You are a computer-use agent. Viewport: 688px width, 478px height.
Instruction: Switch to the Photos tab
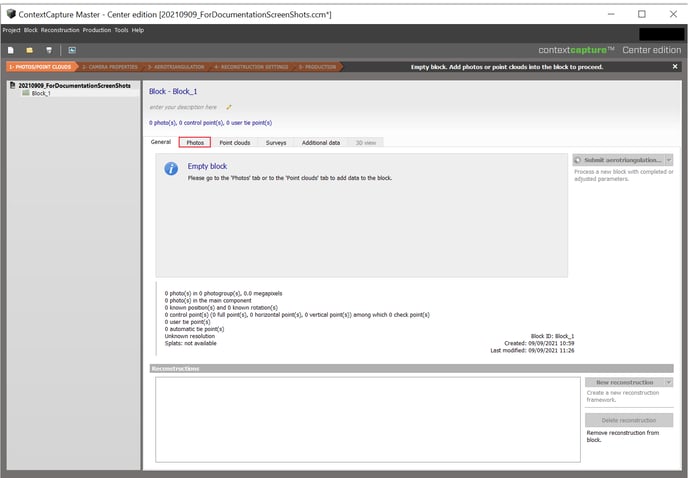pyautogui.click(x=195, y=143)
